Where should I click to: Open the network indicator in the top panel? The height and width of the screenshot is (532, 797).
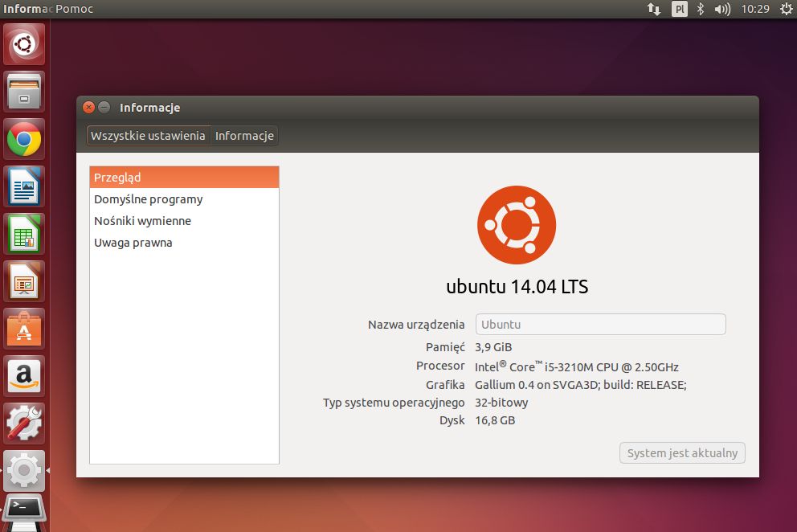654,9
